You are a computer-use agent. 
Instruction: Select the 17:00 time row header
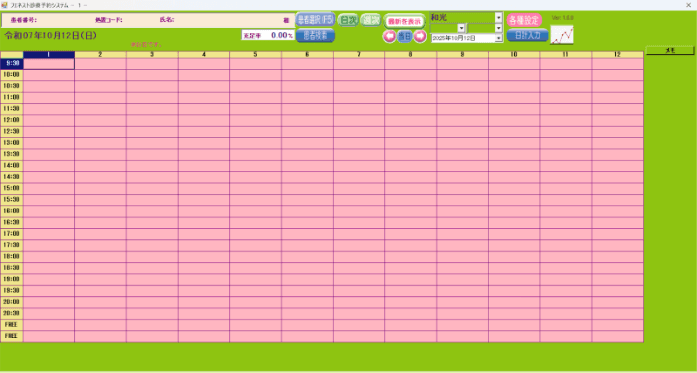(x=12, y=234)
